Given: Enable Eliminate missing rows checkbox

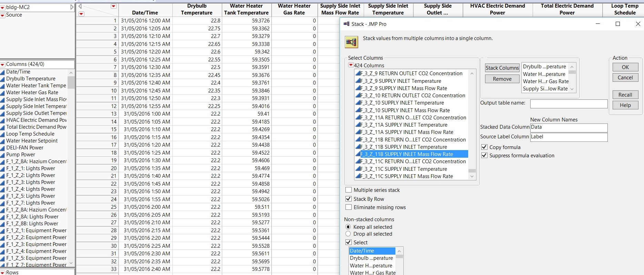Looking at the screenshot, I should click(349, 207).
